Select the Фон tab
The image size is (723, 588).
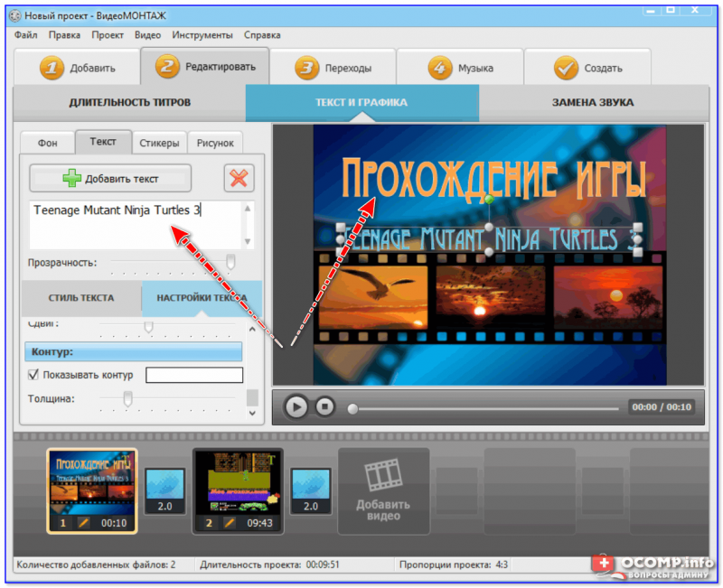coord(48,143)
